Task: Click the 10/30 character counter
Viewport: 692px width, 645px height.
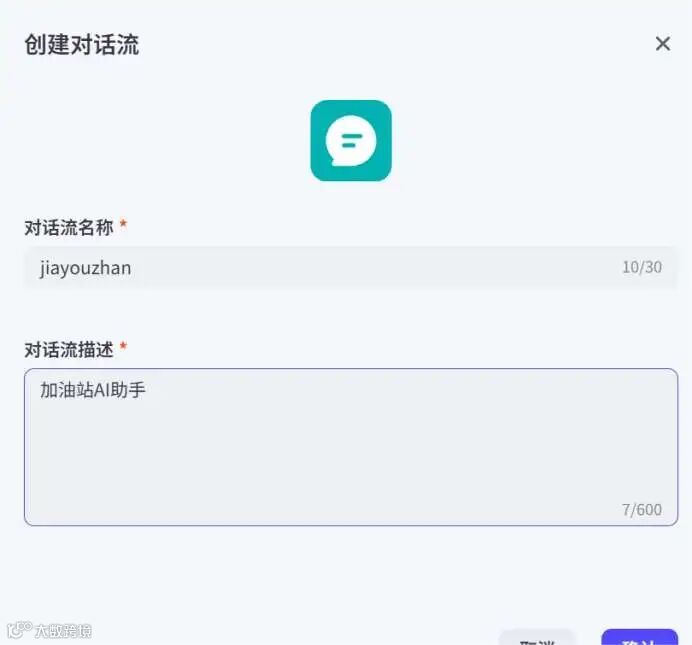Action: tap(642, 267)
